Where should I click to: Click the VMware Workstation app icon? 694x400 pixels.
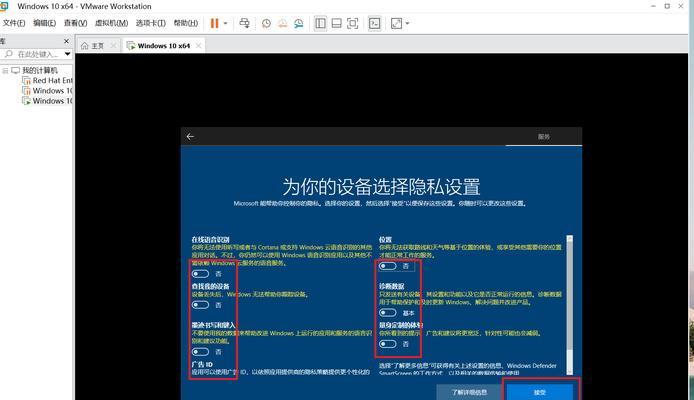[4, 6]
